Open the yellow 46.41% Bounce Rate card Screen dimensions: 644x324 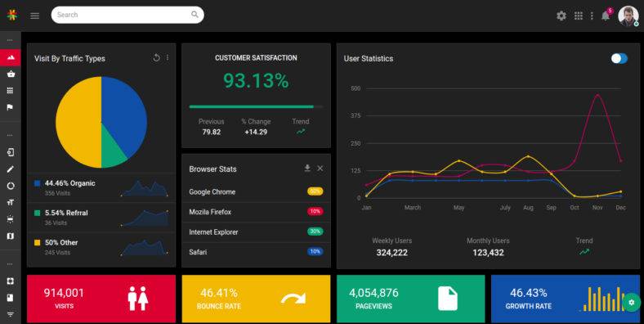point(256,299)
